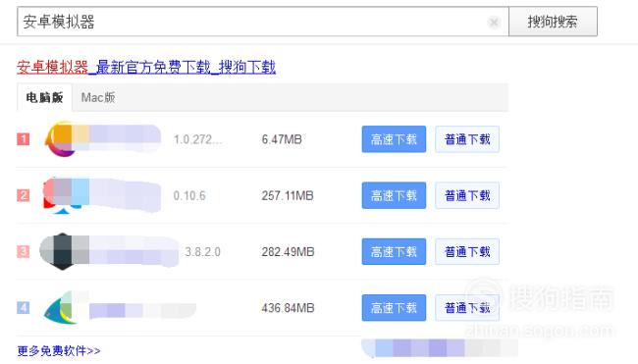Click 普通下载 for the 282.49MB item
638x364 pixels.
[x=467, y=252]
